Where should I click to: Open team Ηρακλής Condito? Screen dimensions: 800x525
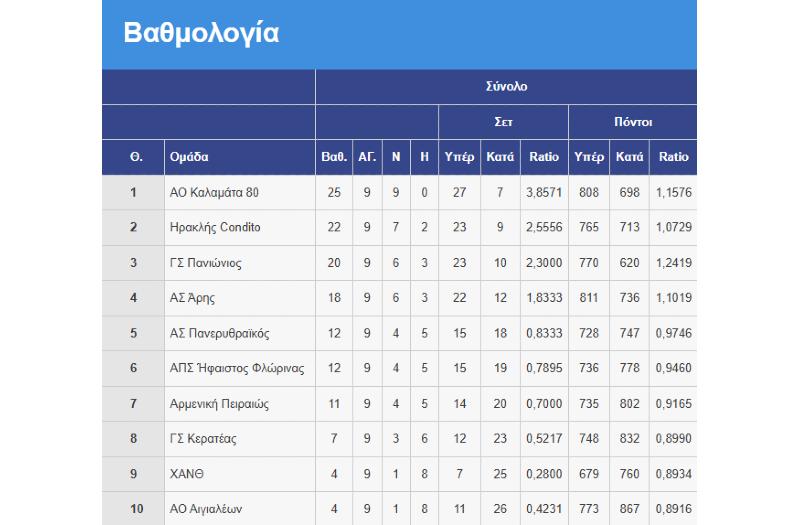(215, 228)
